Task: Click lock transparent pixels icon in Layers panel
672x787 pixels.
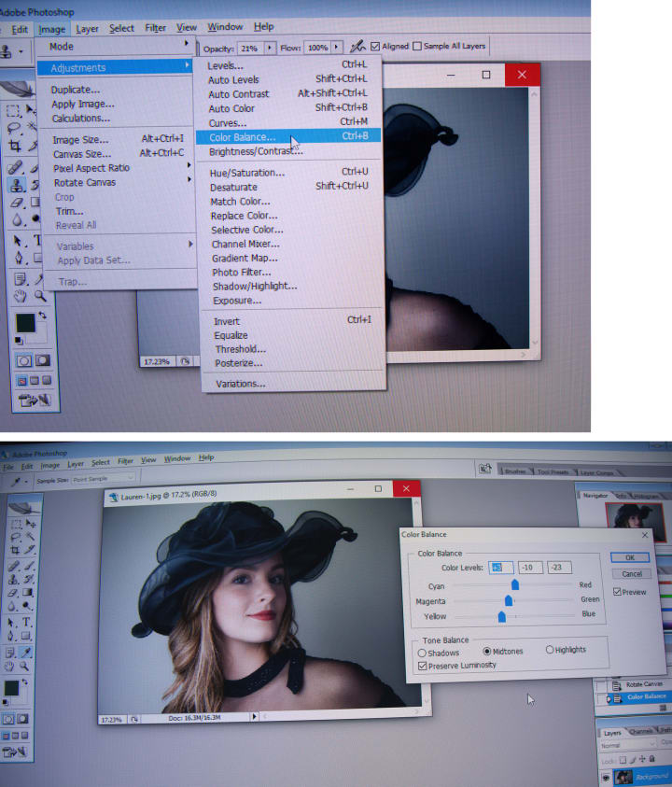Action: (623, 760)
